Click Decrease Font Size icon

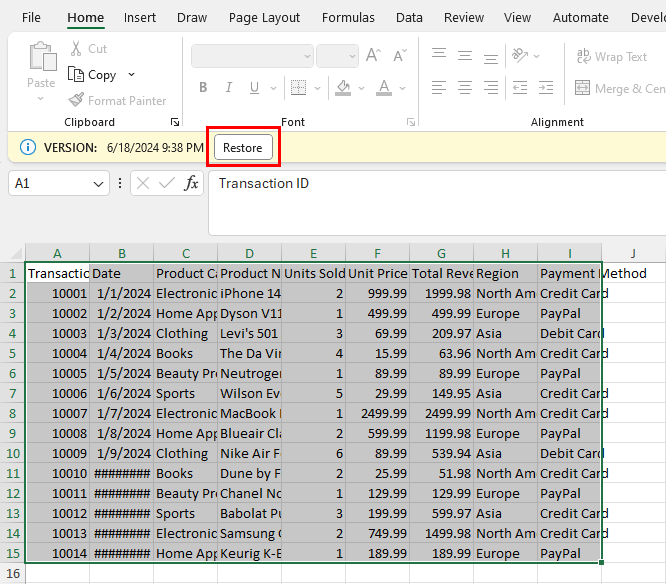click(400, 56)
